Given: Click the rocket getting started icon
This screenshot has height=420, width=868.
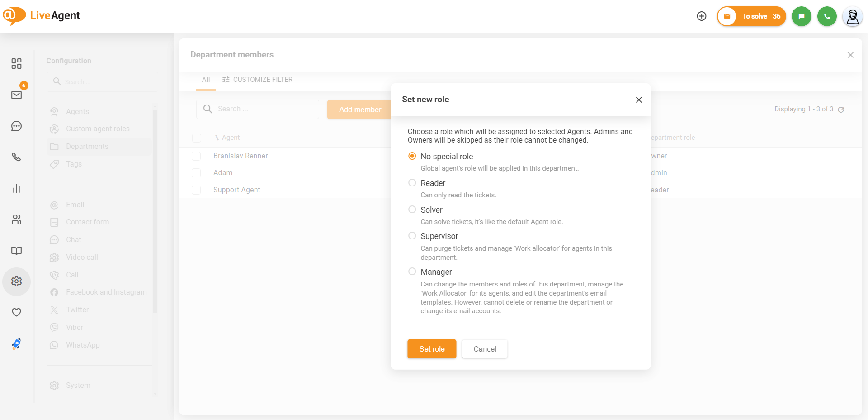Looking at the screenshot, I should [17, 344].
